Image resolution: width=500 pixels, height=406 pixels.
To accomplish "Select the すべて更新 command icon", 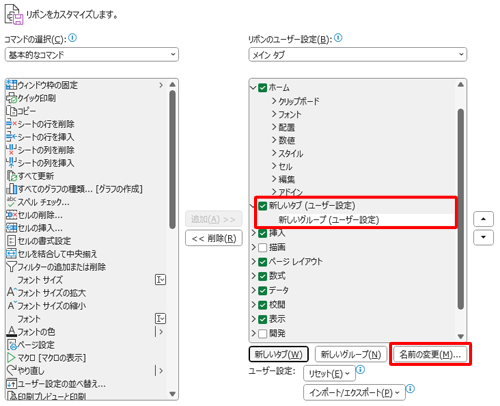I will click(x=11, y=176).
